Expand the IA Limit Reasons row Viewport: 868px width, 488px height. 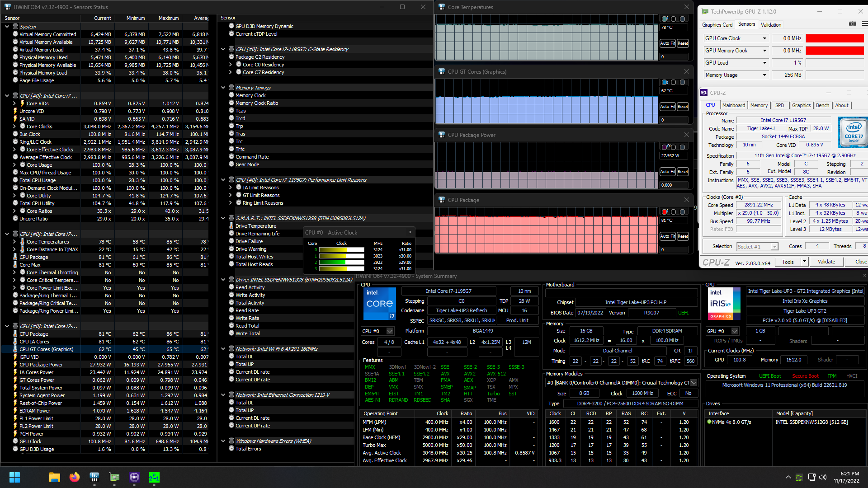tap(231, 188)
